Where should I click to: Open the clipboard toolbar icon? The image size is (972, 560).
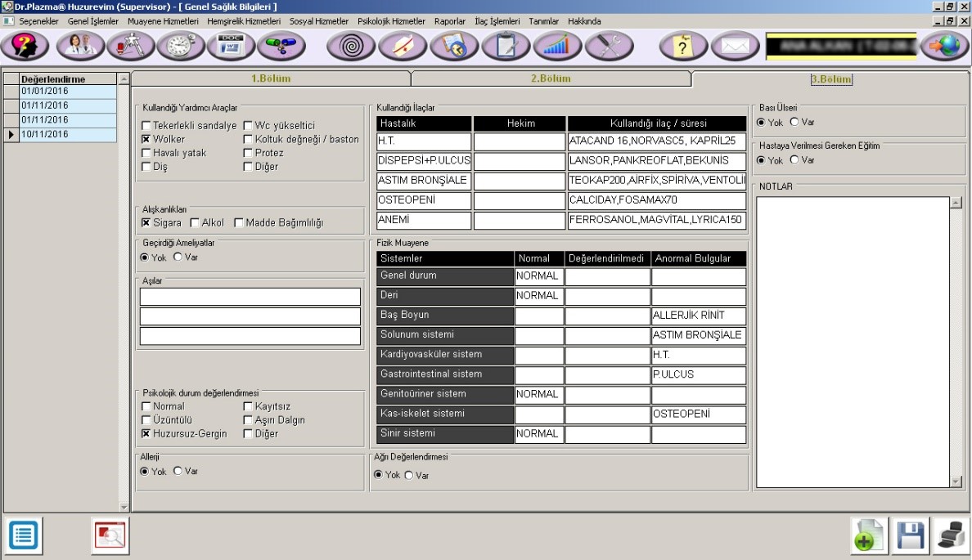506,46
